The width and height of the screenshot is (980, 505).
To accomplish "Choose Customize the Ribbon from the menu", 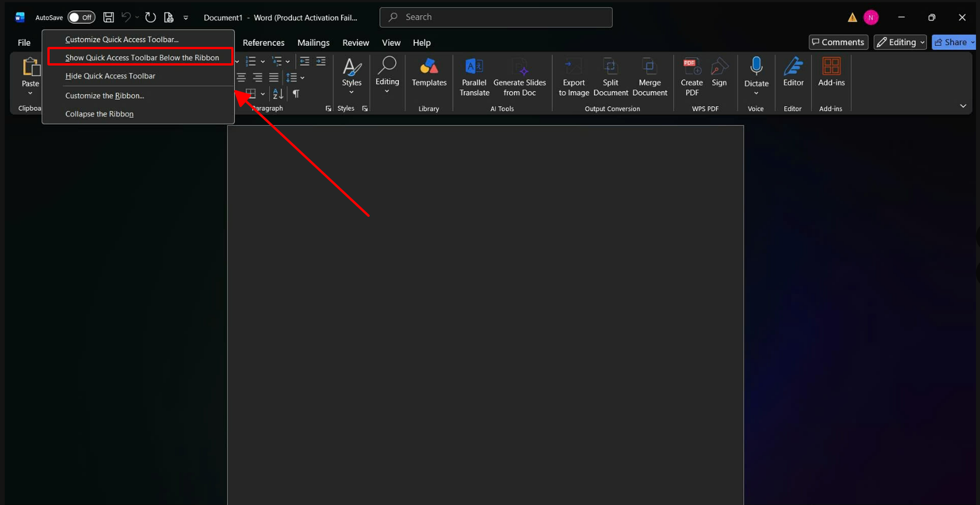I will 105,96.
